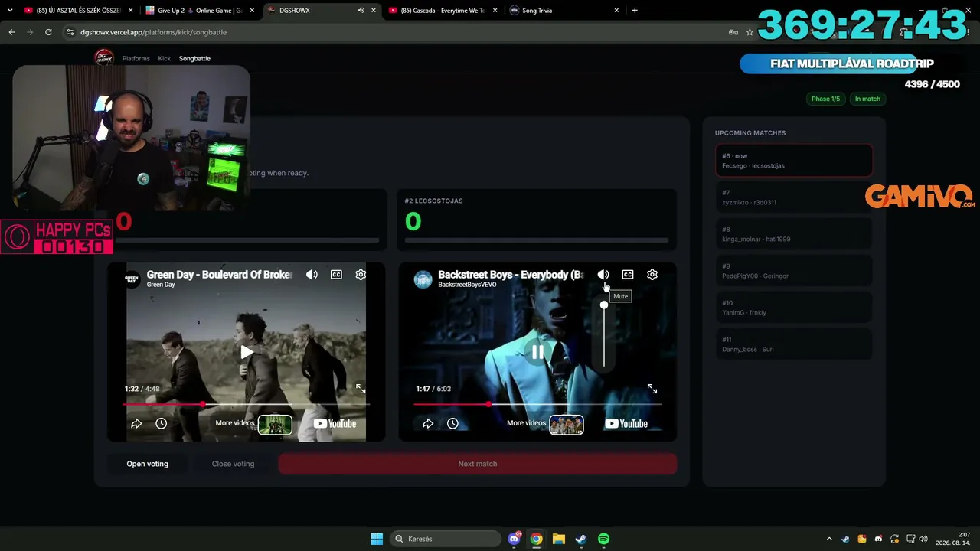Open the system tray volume icon
980x551 pixels.
point(923,539)
